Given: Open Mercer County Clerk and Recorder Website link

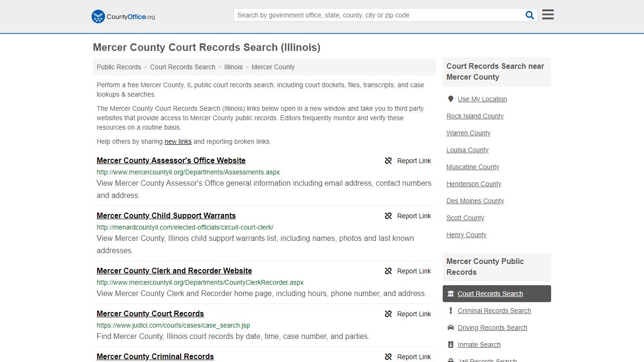Looking at the screenshot, I should 174,271.
